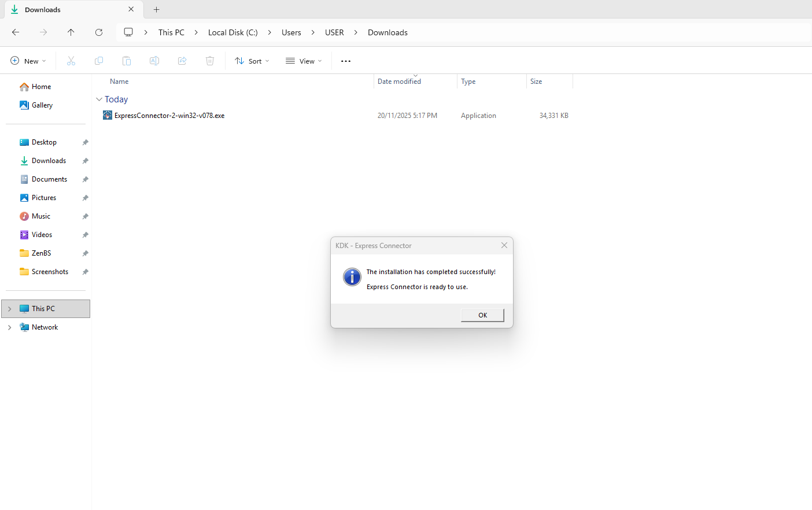Click the Back navigation arrow
This screenshot has width=812, height=510.
point(16,32)
